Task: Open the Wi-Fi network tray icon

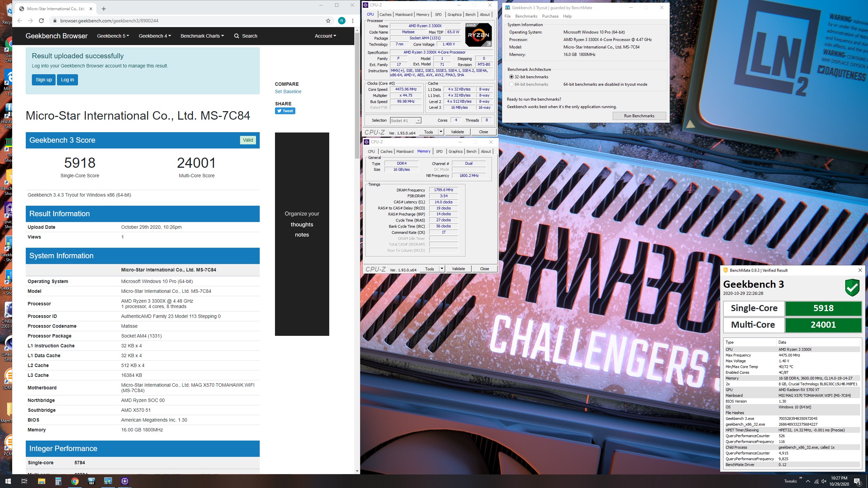Action: (x=816, y=481)
